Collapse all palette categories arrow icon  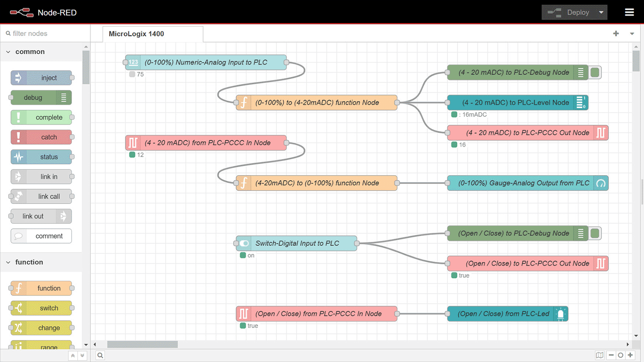(73, 355)
